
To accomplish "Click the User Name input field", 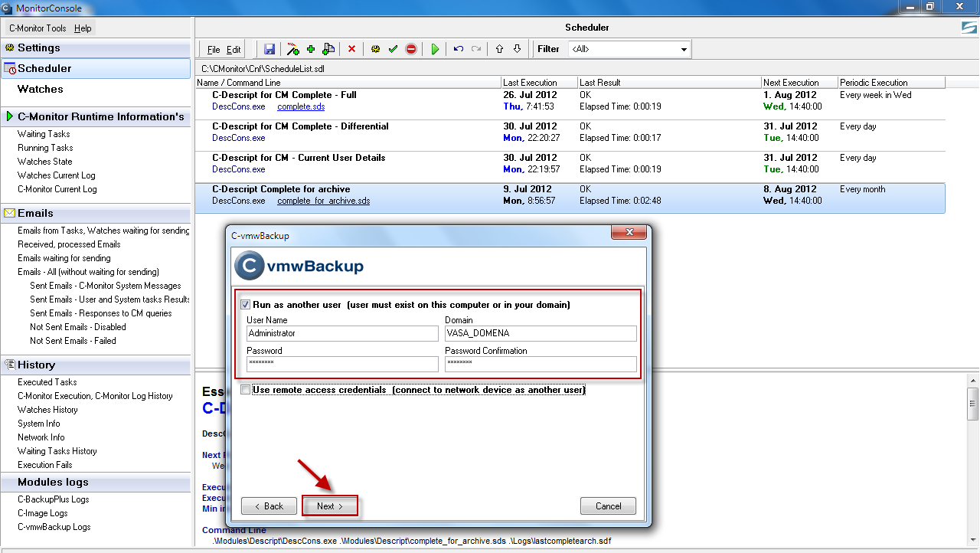I will 342,333.
